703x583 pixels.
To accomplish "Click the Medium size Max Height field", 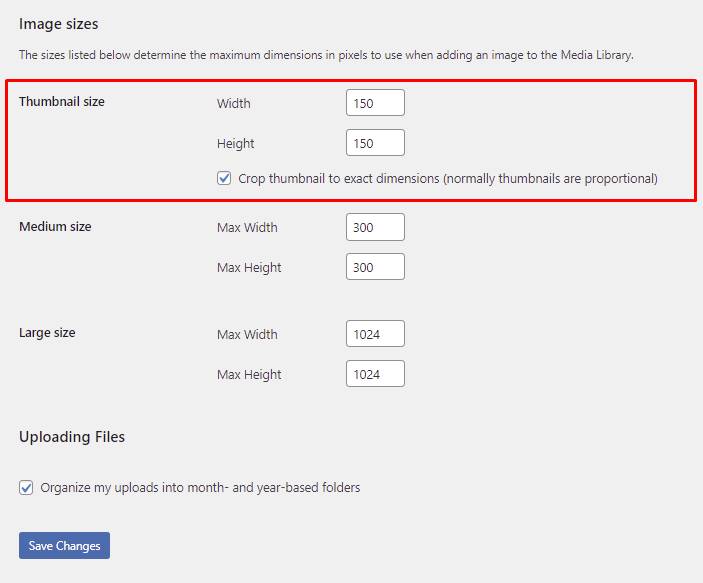I will tap(375, 267).
